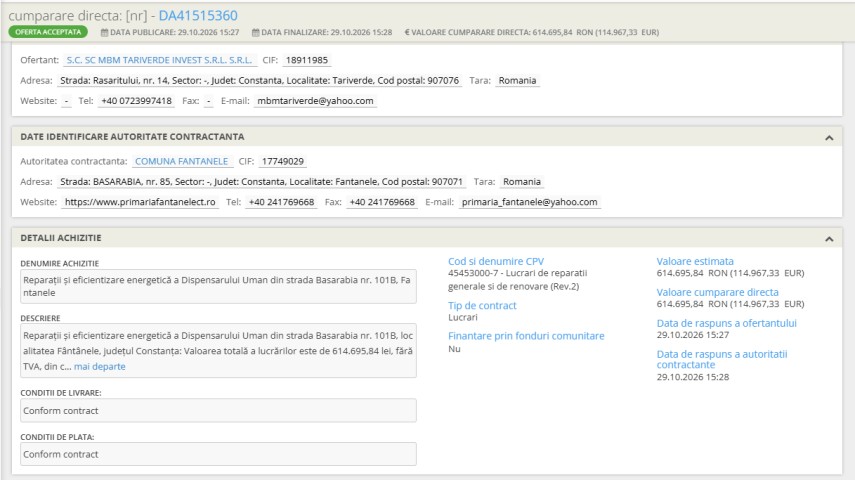Select the authority address on Strada BASARABIA

point(261,182)
